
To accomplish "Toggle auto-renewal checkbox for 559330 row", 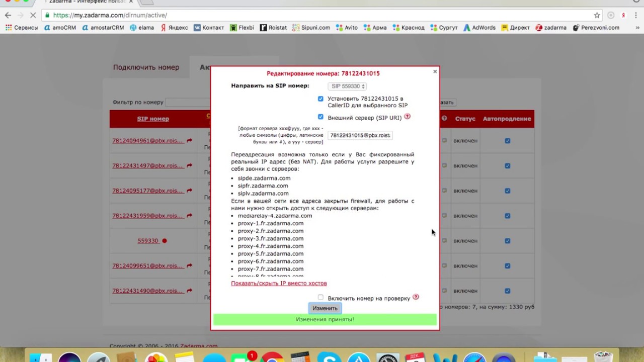I will pyautogui.click(x=507, y=241).
